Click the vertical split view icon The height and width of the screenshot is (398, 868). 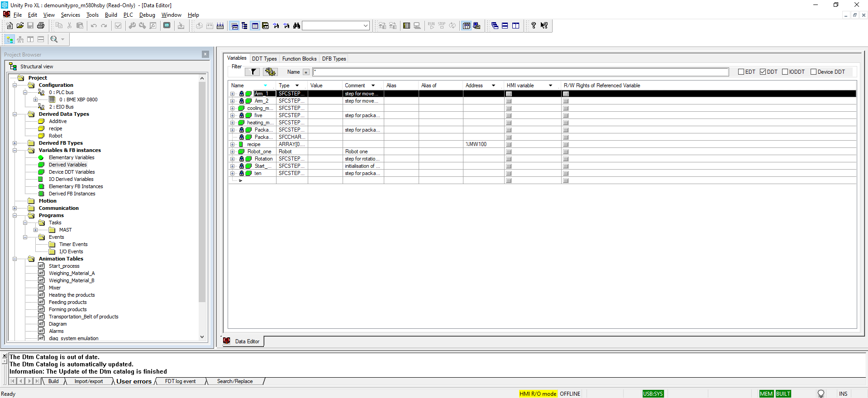[30, 39]
